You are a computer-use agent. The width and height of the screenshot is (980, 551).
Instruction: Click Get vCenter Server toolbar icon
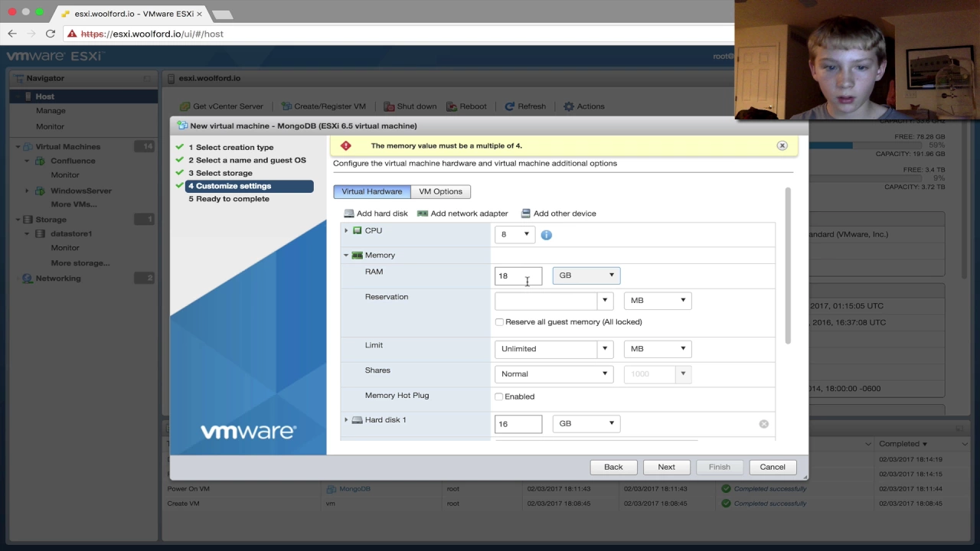[185, 106]
